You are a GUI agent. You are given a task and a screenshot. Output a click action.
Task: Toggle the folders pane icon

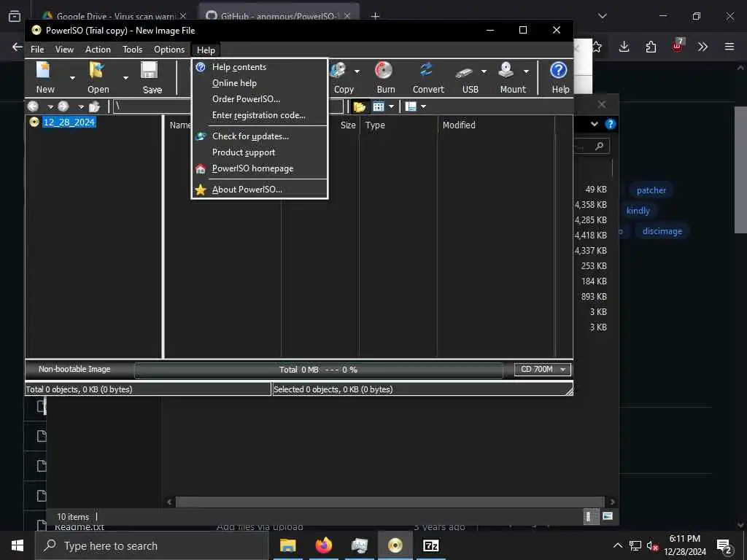click(359, 106)
